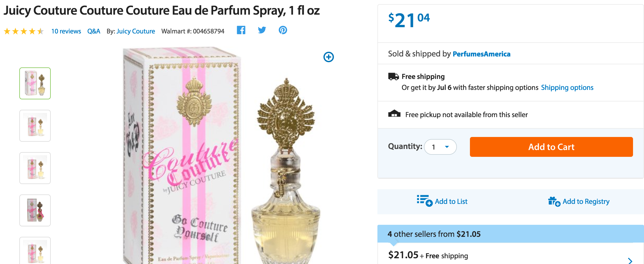Open the 10 reviews link
Image resolution: width=644 pixels, height=264 pixels.
[66, 31]
